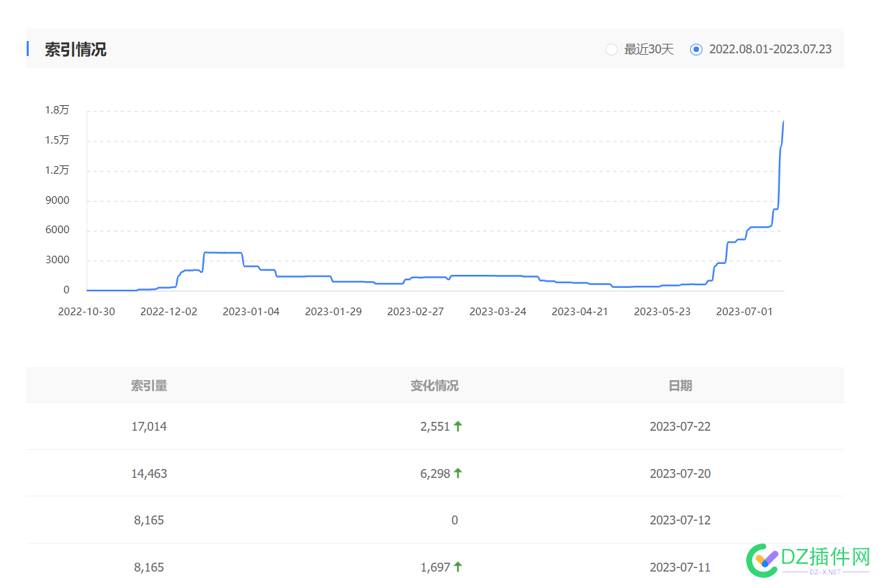The width and height of the screenshot is (883, 588).
Task: Click the 2023-07-01 x-axis label
Action: [x=744, y=311]
